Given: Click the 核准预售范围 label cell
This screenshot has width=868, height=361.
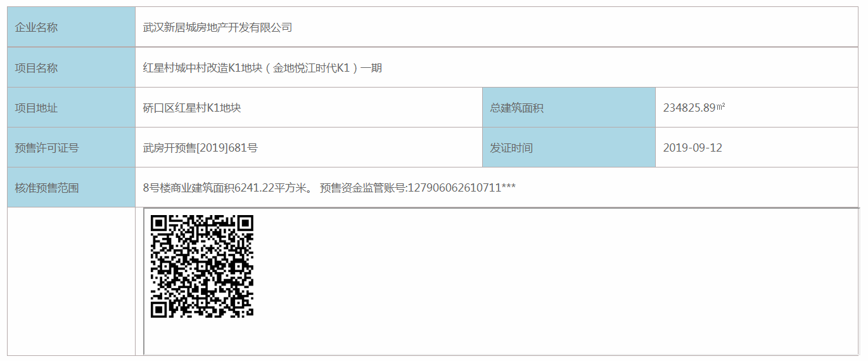Looking at the screenshot, I should tap(72, 187).
